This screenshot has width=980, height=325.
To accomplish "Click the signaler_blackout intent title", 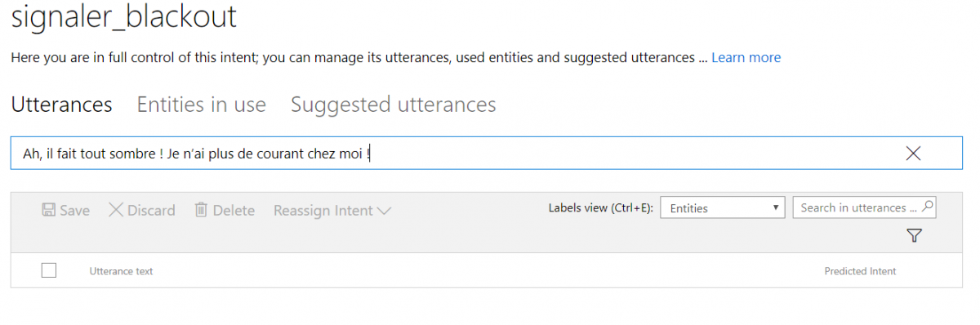I will click(x=124, y=17).
